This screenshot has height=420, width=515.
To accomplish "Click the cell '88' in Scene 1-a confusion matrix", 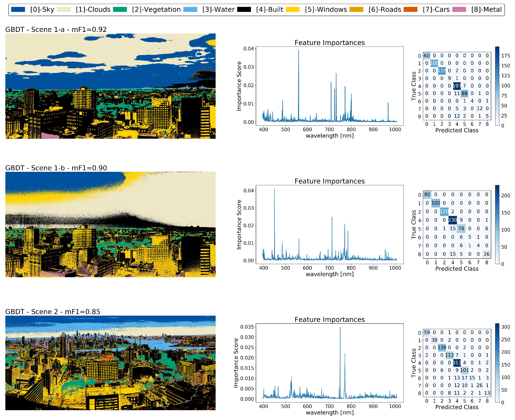I will [x=464, y=93].
